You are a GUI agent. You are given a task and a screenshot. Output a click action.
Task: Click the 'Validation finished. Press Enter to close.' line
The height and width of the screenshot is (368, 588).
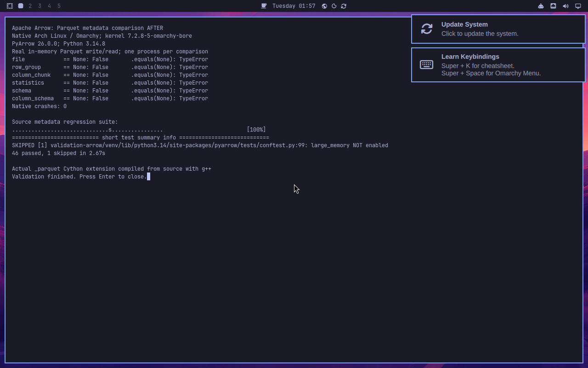pos(79,177)
